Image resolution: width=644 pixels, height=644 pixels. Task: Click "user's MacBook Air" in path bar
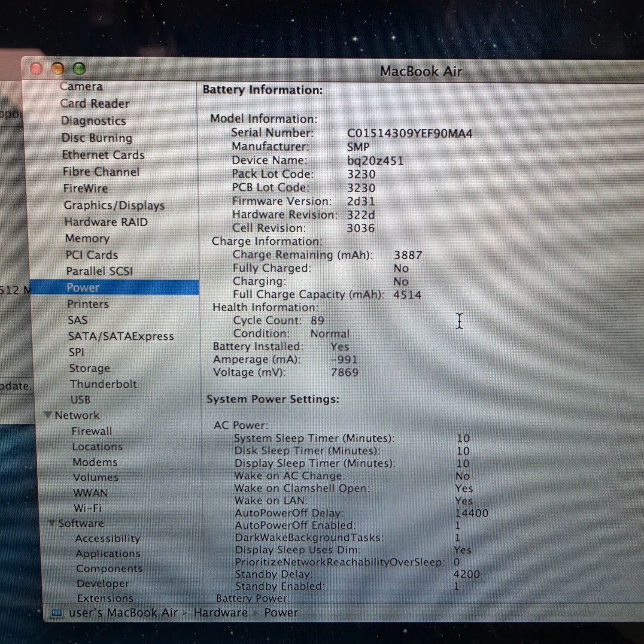tap(123, 613)
